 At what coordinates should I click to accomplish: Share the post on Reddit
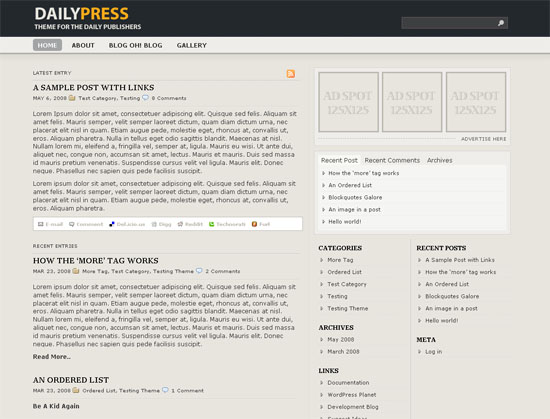190,224
